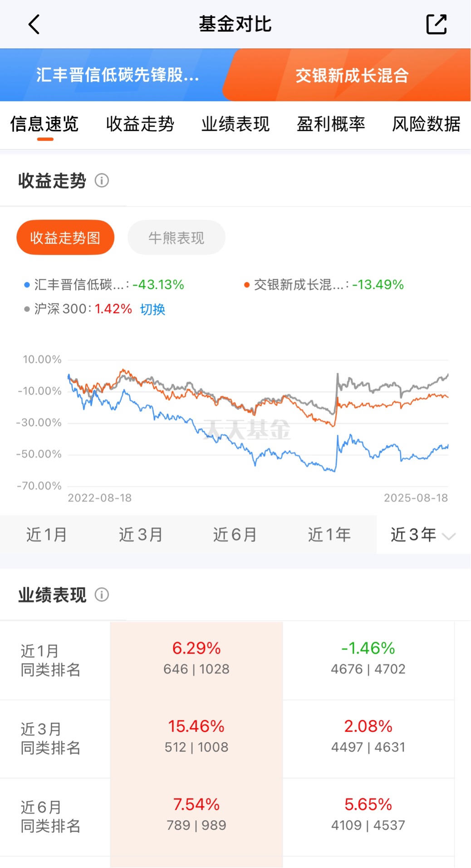Switch to 牛熊表现 pill toggle
471x868 pixels.
[177, 237]
